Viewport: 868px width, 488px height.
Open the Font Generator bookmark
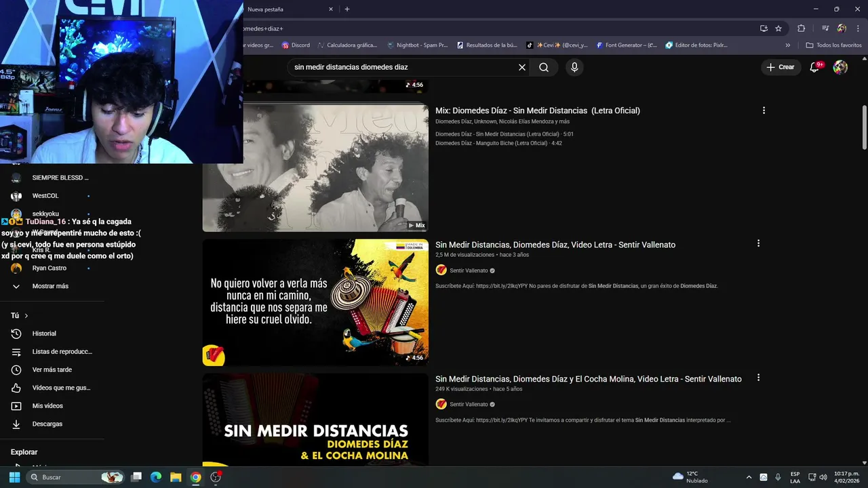(x=627, y=45)
